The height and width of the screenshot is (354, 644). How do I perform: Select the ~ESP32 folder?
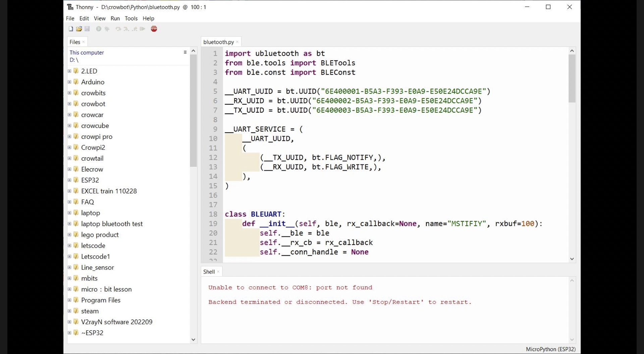point(92,333)
